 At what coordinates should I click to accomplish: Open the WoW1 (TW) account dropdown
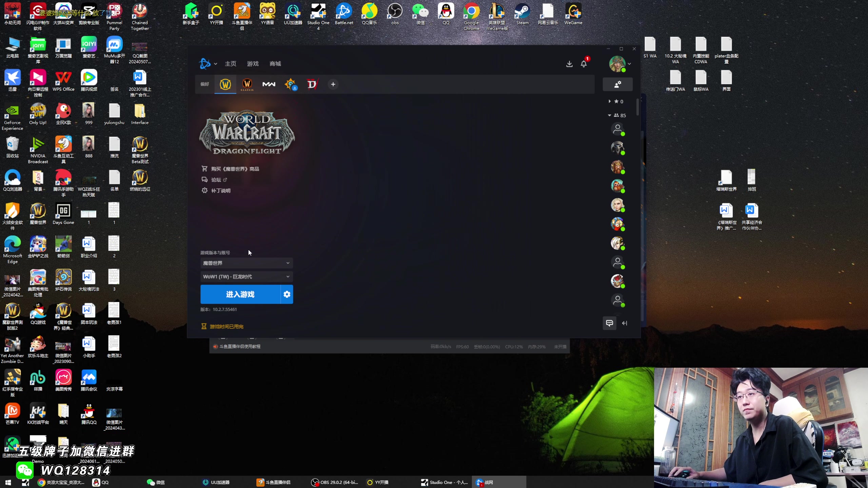pyautogui.click(x=246, y=277)
